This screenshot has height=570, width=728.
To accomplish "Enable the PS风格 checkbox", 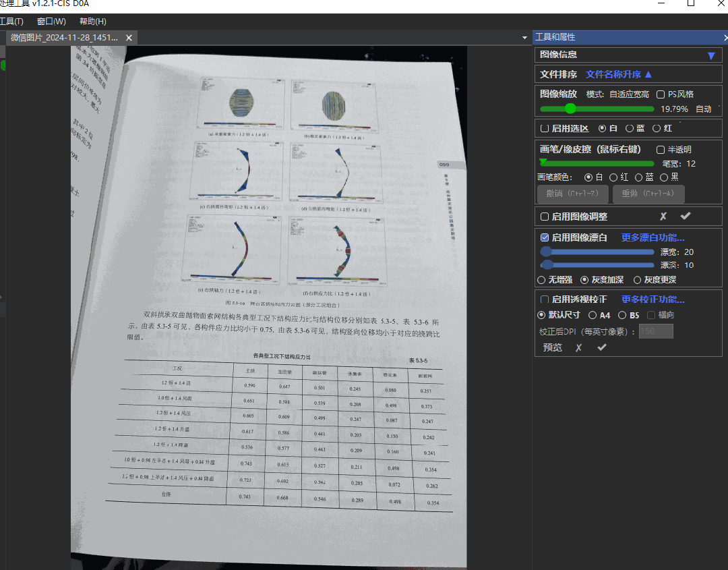I will point(661,94).
